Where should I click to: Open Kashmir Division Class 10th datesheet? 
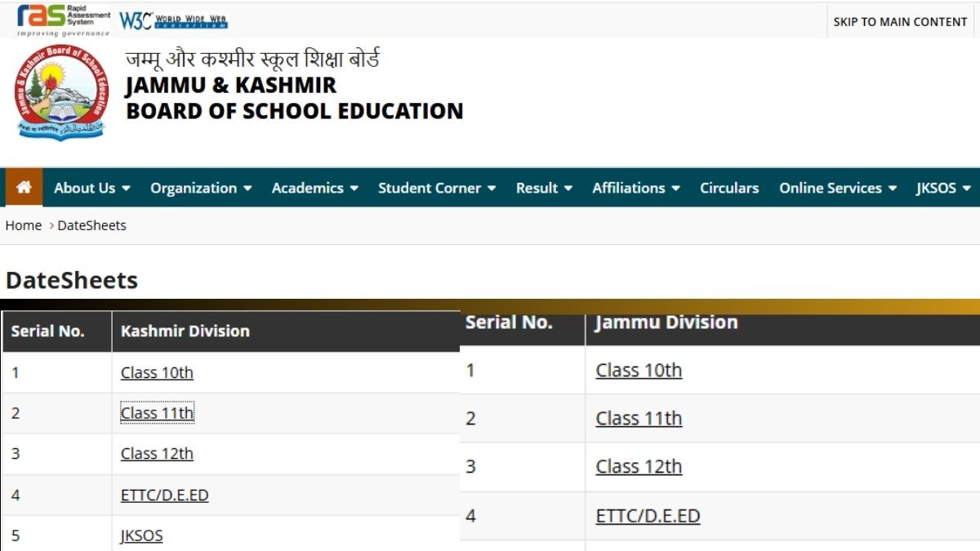pos(157,373)
